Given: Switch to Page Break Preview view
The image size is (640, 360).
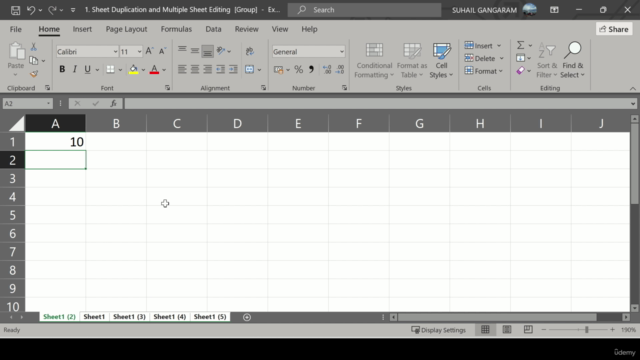Looking at the screenshot, I should [528, 329].
